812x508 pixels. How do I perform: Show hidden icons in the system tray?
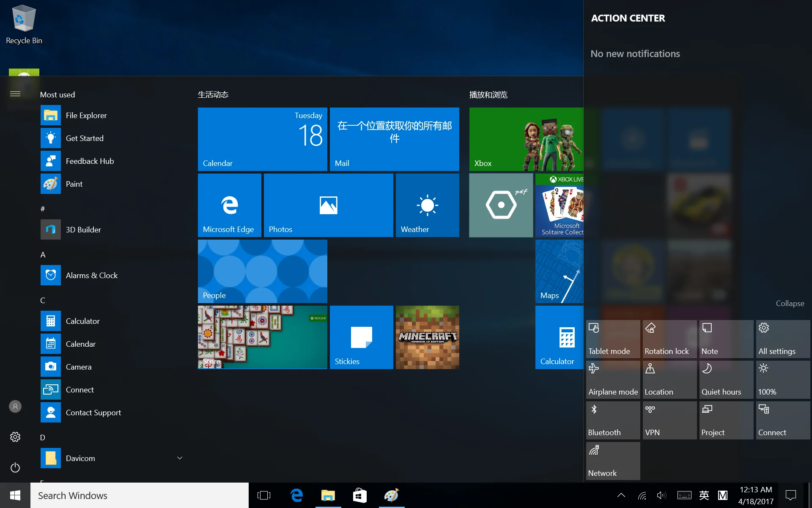(x=621, y=495)
